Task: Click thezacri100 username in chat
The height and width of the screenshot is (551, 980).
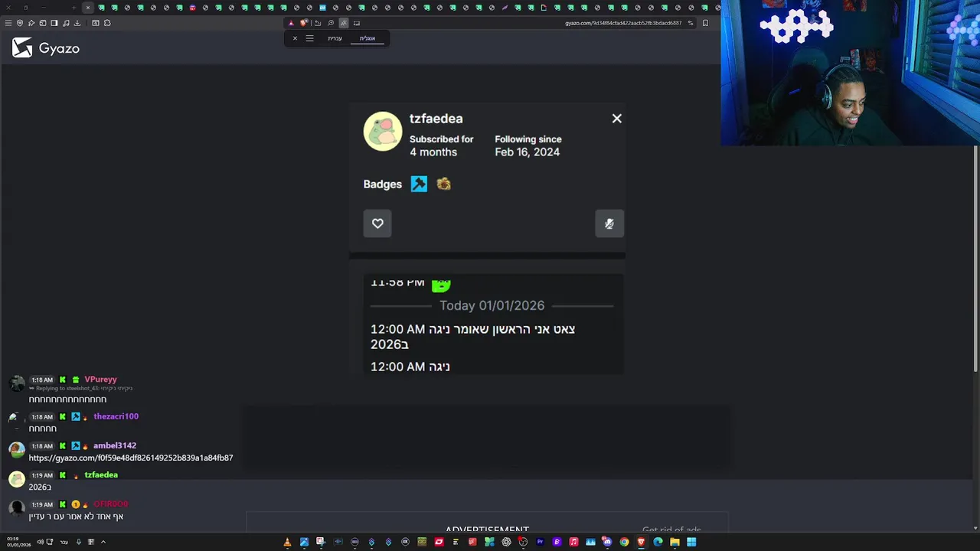Action: [116, 416]
